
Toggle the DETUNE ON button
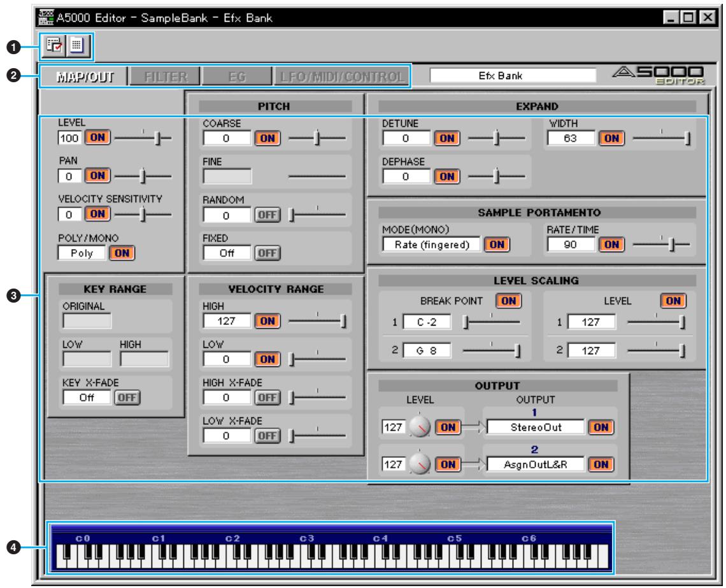447,138
